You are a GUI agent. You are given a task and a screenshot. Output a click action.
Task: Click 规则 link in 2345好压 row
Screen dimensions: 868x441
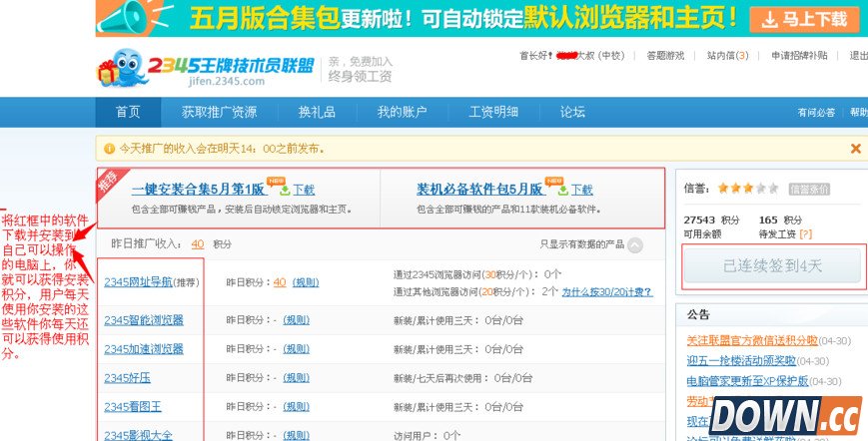(297, 378)
